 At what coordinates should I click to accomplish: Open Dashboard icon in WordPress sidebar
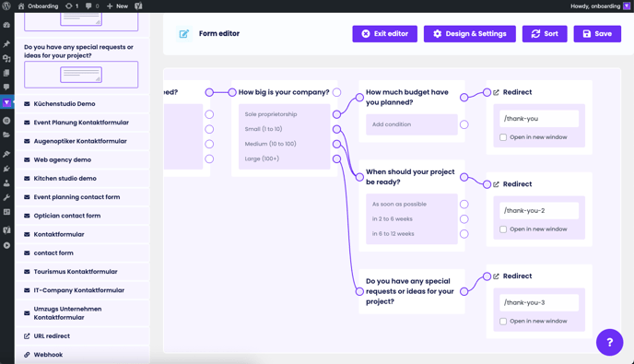tap(6, 25)
